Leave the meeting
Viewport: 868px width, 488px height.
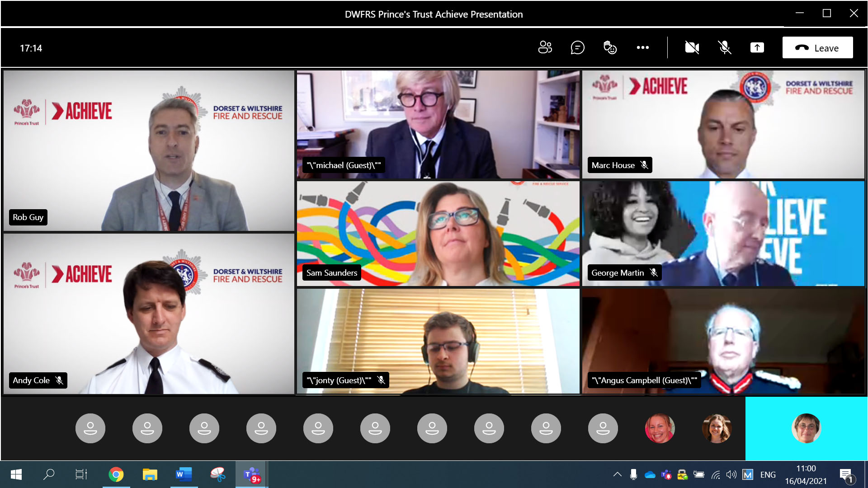click(x=817, y=47)
